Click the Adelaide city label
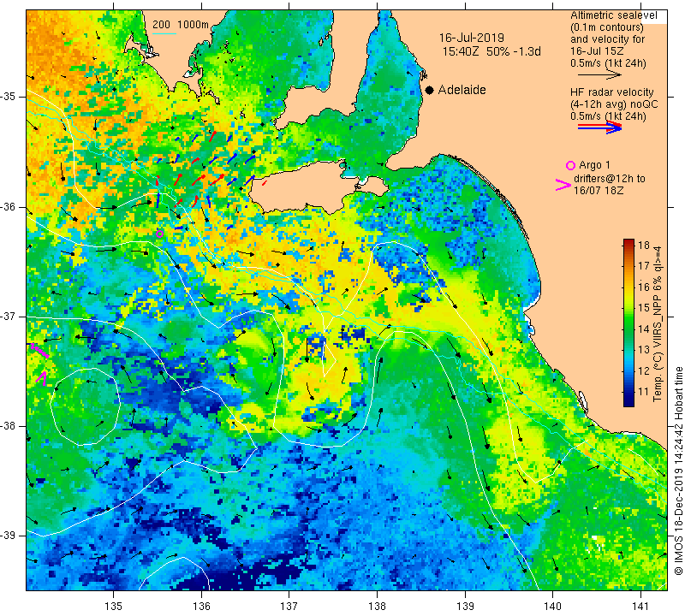This screenshot has height=616, width=685. coord(462,90)
